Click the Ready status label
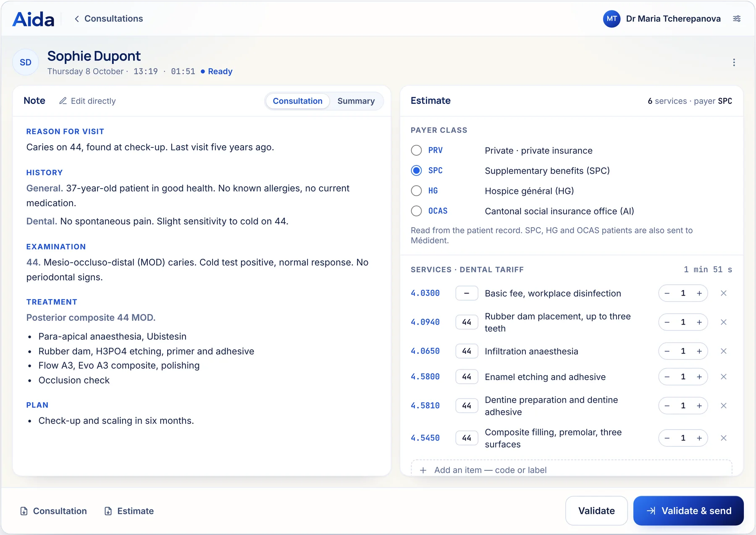The width and height of the screenshot is (756, 535). point(220,71)
